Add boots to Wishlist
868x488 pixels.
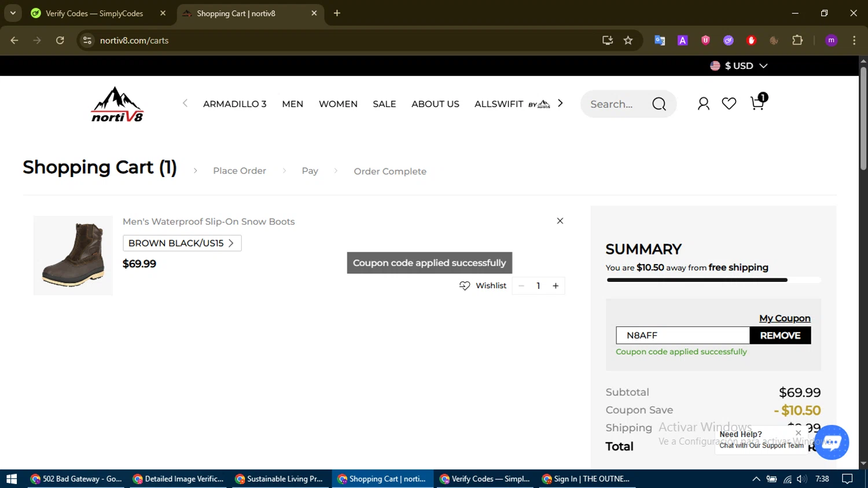(483, 285)
